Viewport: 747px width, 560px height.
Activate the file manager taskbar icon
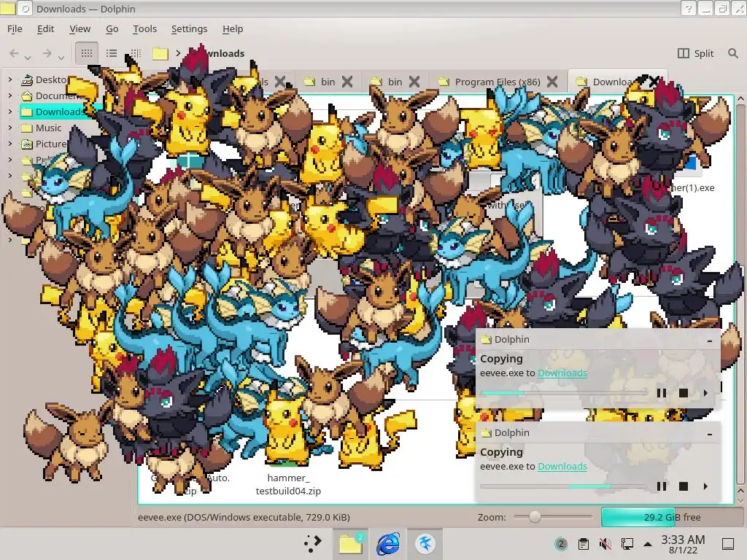tap(350, 543)
